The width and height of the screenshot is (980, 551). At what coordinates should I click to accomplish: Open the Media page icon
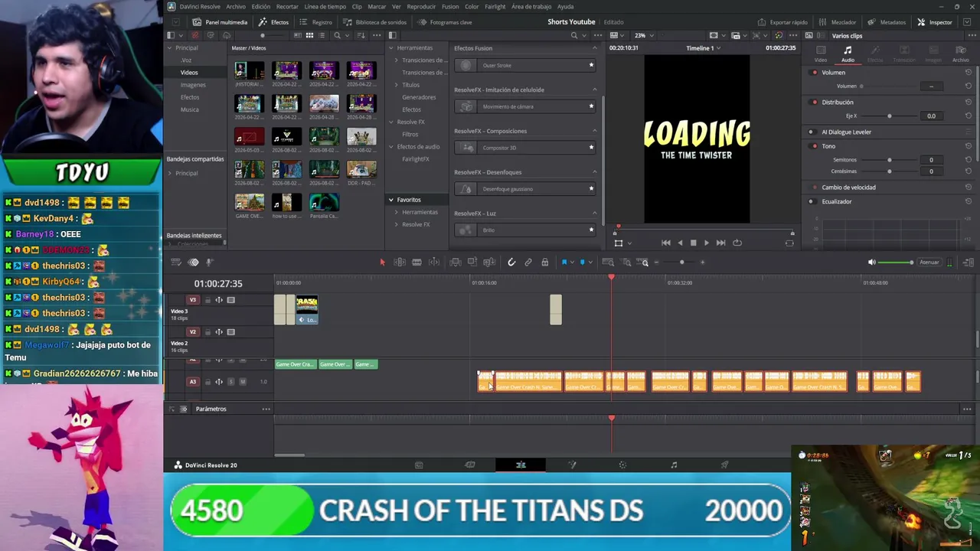click(419, 465)
